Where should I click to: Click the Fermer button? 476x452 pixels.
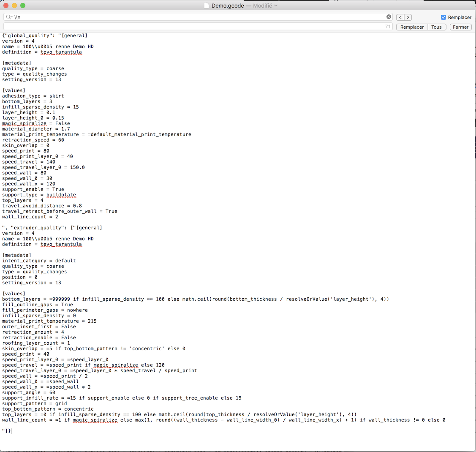(x=460, y=27)
